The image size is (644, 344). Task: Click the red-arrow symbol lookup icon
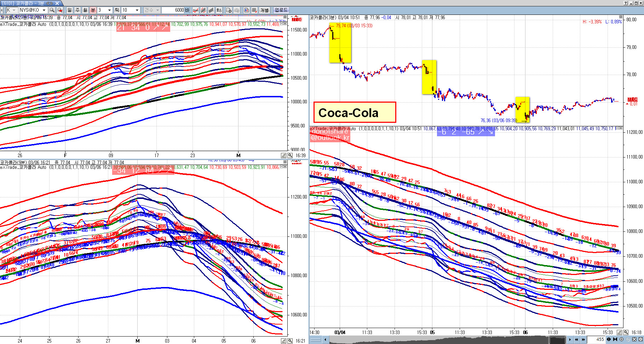[x=60, y=10]
